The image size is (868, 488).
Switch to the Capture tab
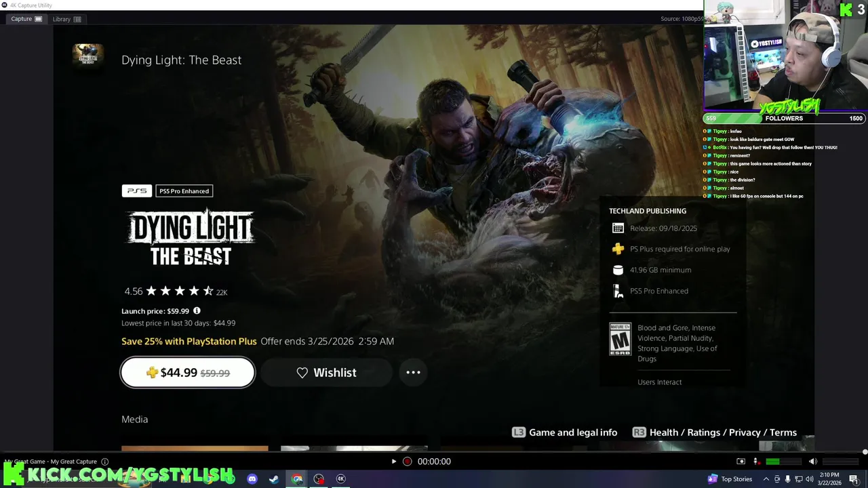[26, 19]
